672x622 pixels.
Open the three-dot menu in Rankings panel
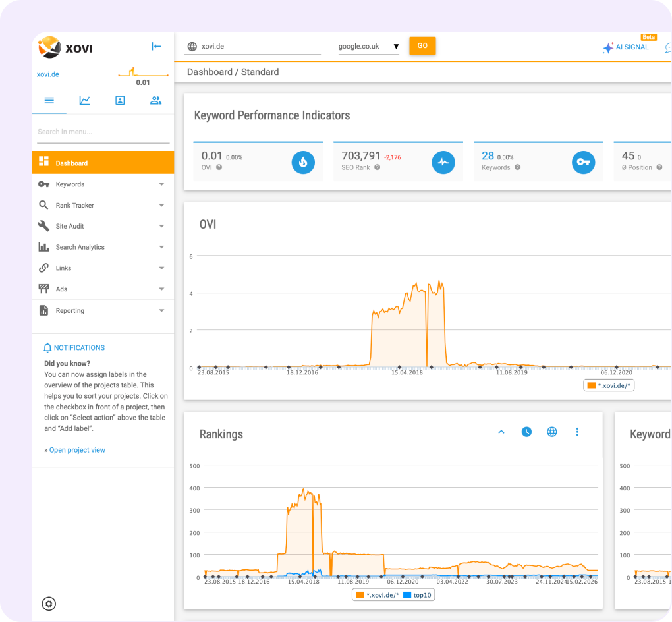point(577,432)
